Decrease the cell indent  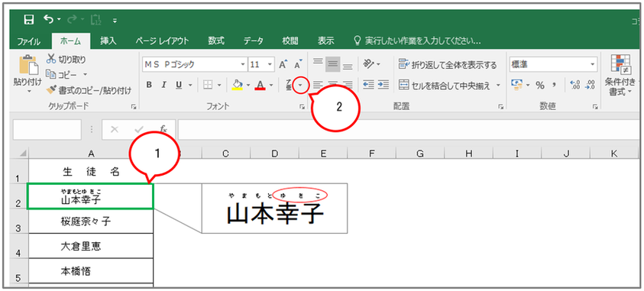pos(368,85)
